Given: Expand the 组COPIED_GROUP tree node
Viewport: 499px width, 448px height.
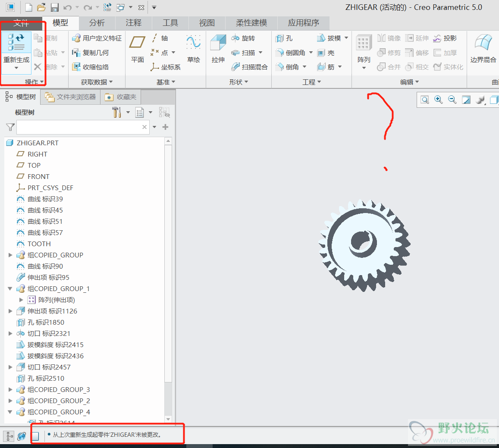Looking at the screenshot, I should (x=10, y=255).
